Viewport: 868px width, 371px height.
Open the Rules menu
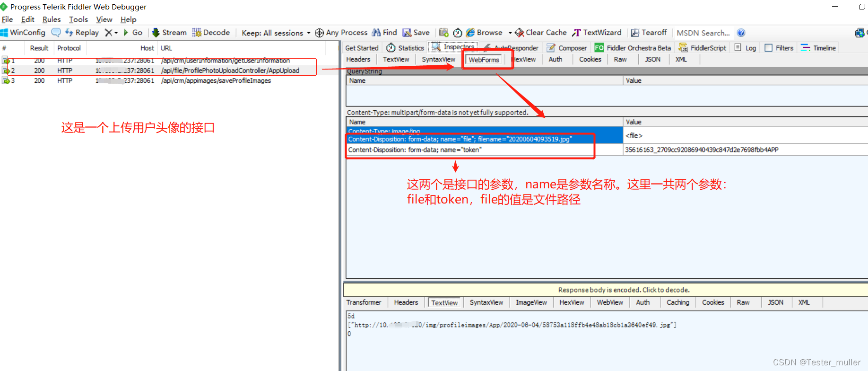coord(52,19)
